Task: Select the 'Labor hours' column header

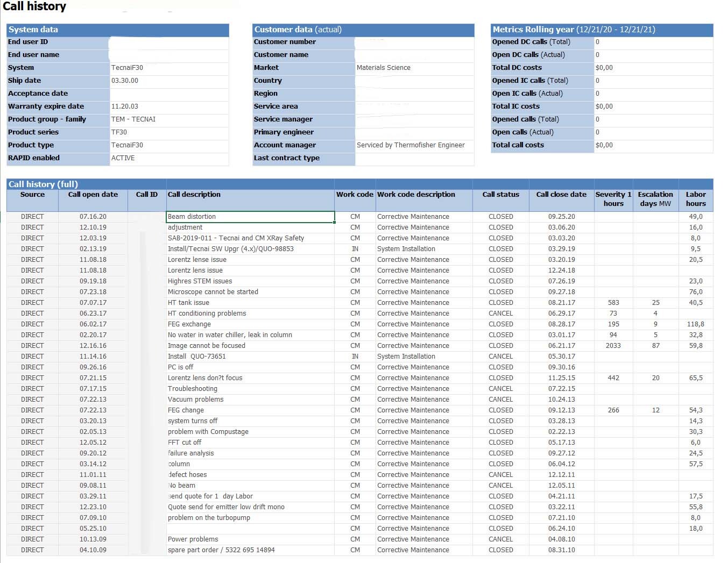Action: tap(696, 200)
